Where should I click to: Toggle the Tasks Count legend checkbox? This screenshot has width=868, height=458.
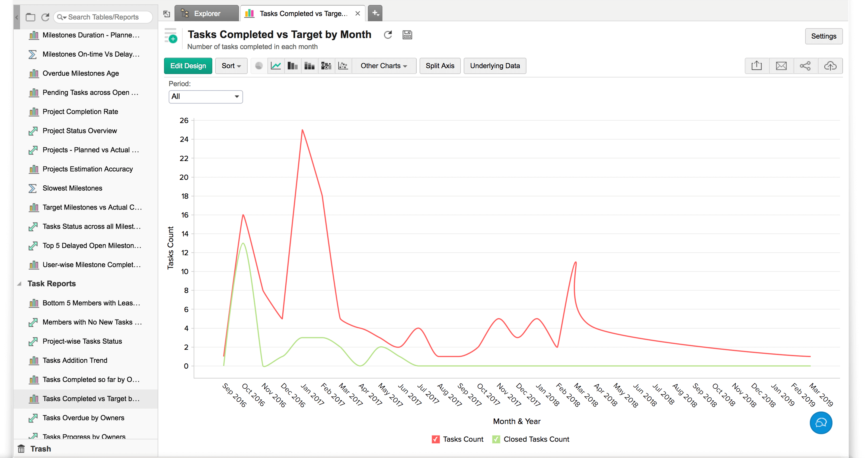pos(435,439)
